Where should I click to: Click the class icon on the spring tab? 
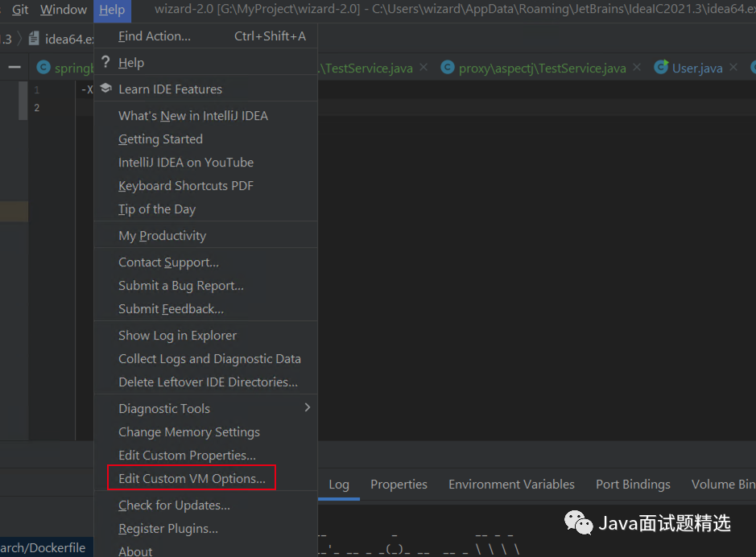click(43, 68)
